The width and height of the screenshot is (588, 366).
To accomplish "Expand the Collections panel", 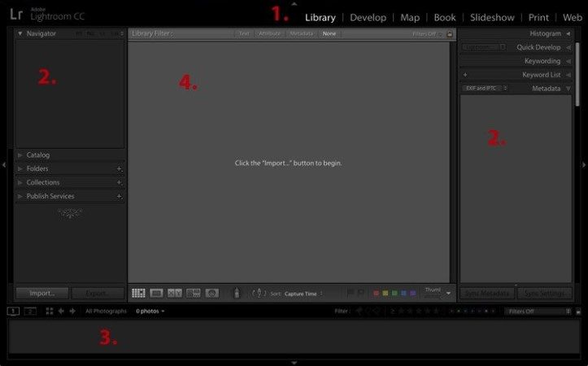I will 20,182.
